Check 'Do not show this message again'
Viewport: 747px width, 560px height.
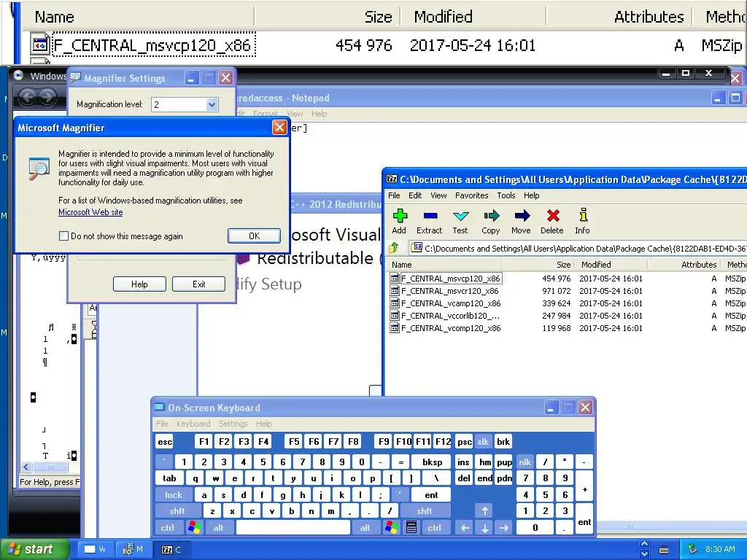(x=63, y=236)
